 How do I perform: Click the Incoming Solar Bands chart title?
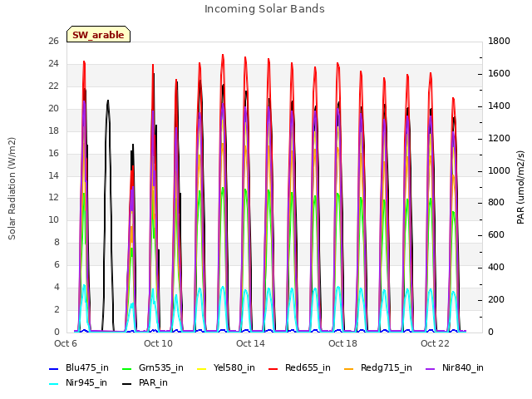[264, 9]
